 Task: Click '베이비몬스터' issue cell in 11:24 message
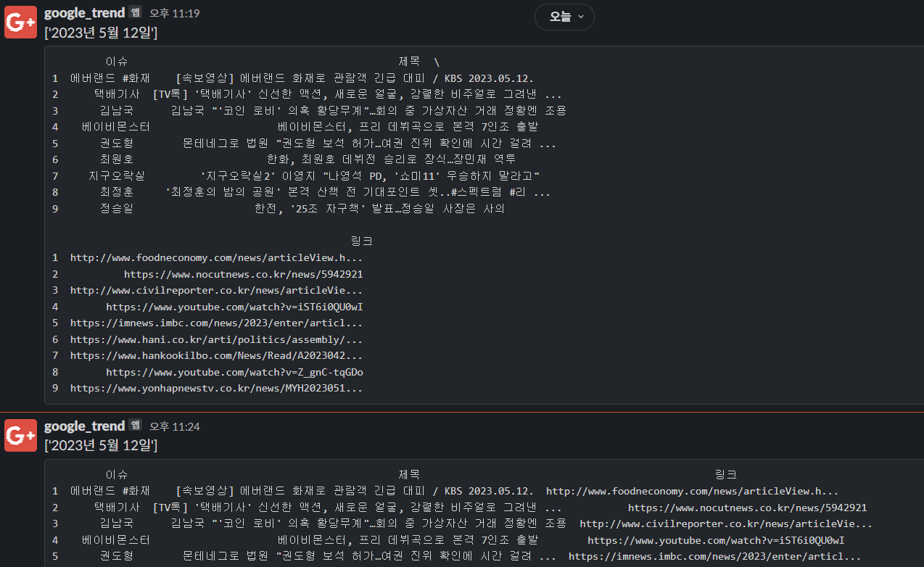coord(116,540)
